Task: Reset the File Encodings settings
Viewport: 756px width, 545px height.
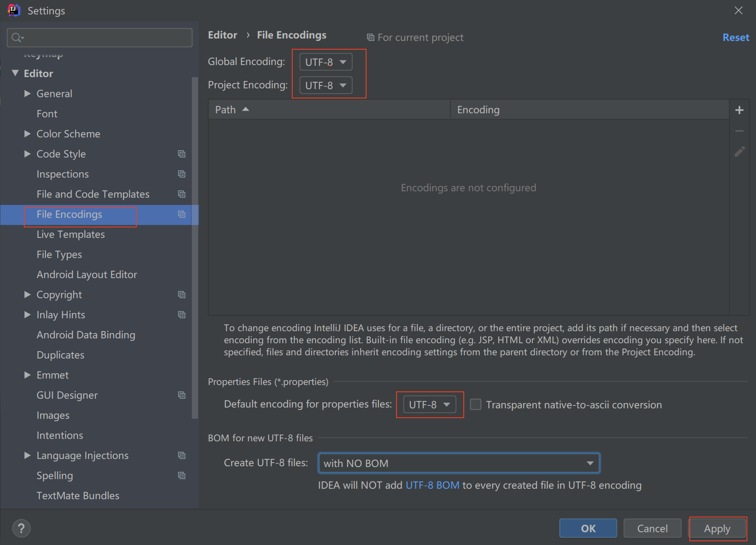Action: pos(736,37)
